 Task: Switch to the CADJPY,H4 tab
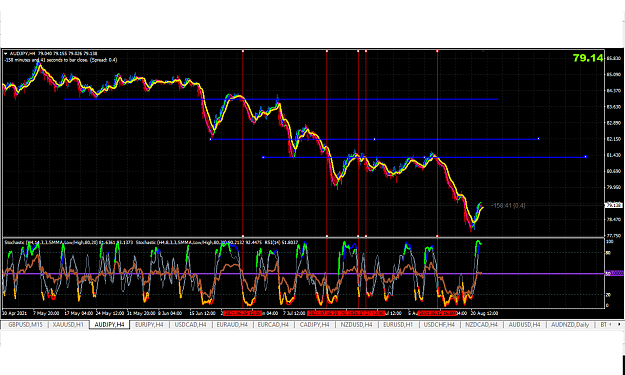coord(314,325)
